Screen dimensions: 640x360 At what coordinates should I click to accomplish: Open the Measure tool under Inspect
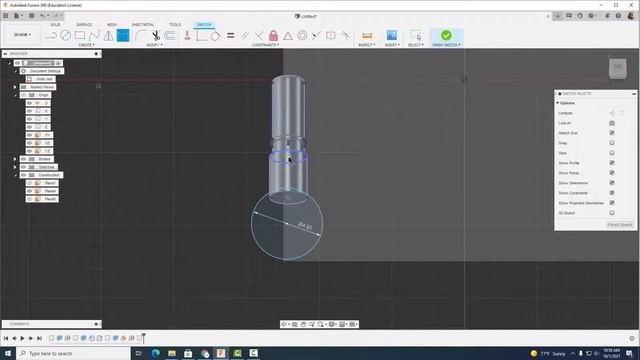point(367,36)
